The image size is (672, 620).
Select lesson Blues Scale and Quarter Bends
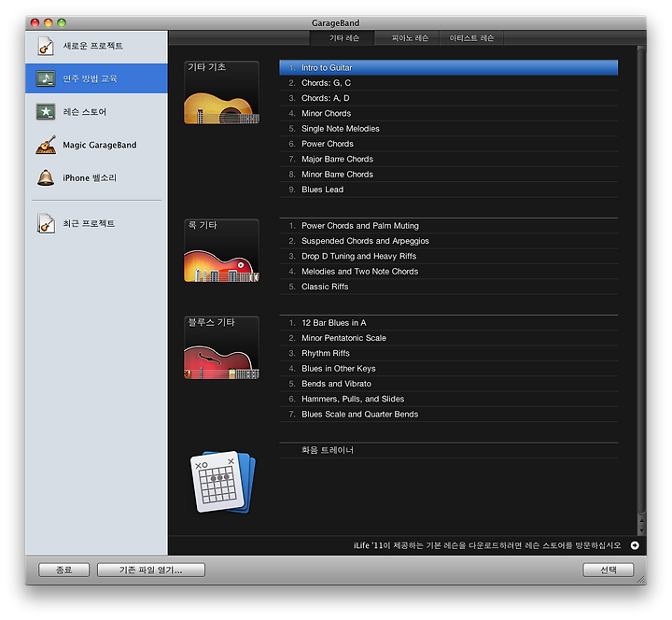[x=448, y=415]
